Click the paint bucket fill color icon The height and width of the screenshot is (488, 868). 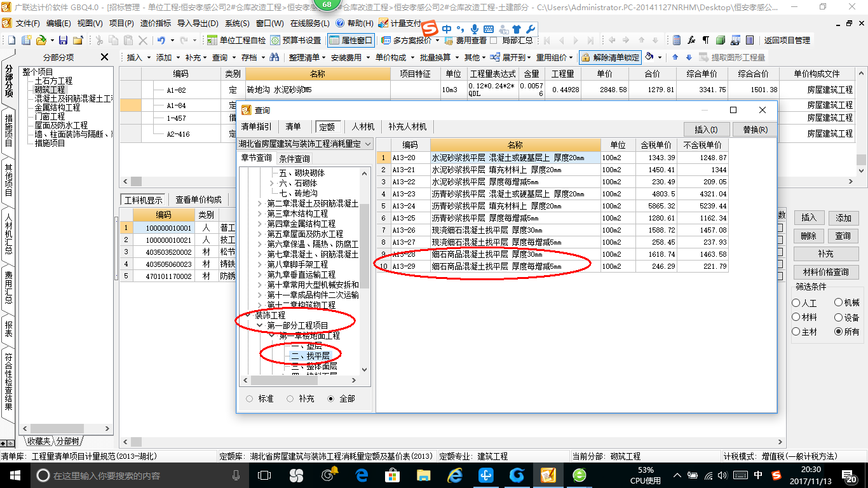[x=649, y=57]
